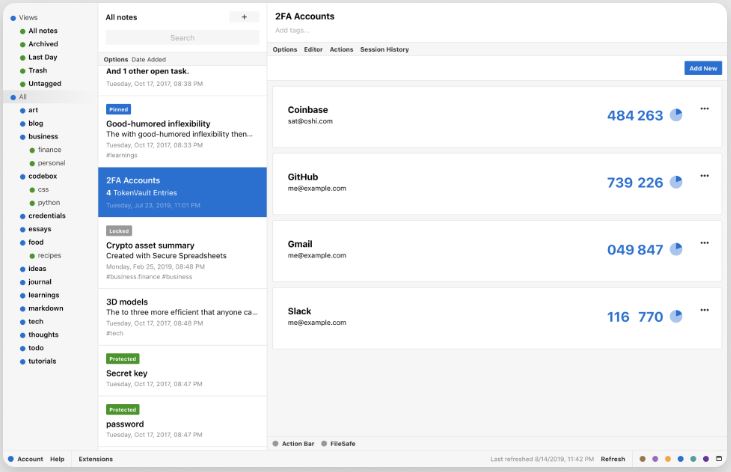Screen dimensions: 731x472
Task: Show the Archived view
Action: (x=43, y=44)
